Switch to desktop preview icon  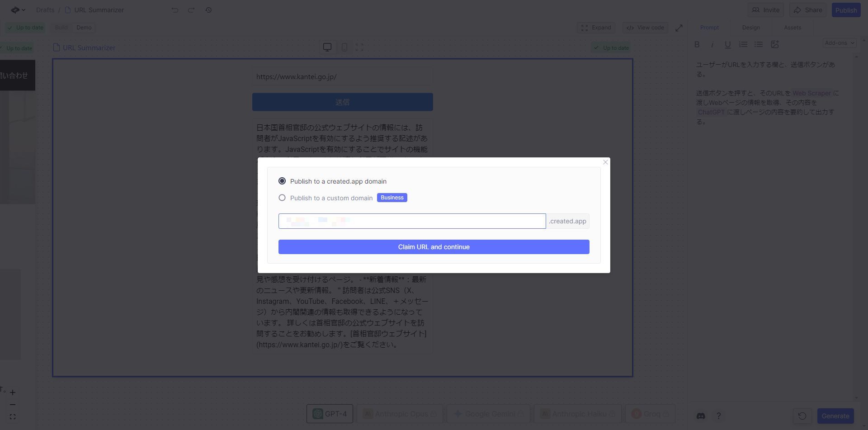click(327, 47)
